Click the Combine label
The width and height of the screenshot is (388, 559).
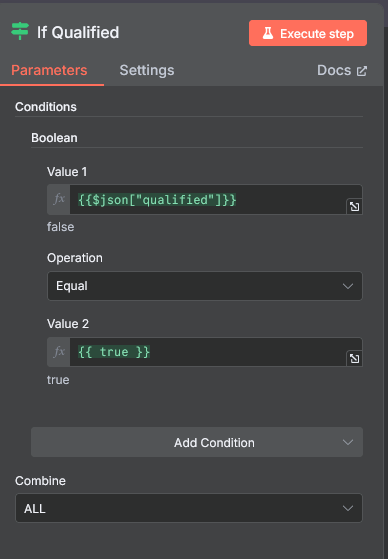40,481
